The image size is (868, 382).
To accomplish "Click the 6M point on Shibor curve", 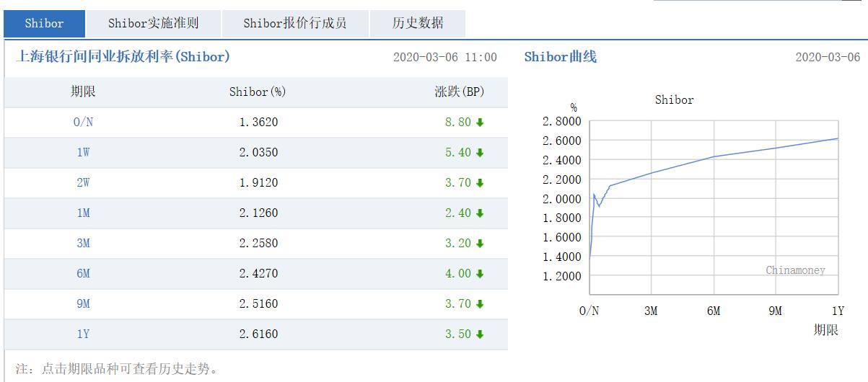I will (714, 156).
